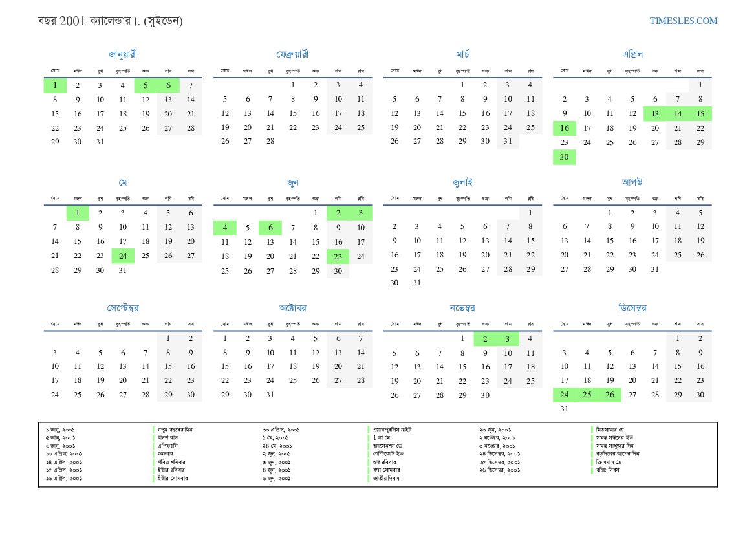Click legend date '২৪ ডিসেম্বর, ২০০১'

click(499, 454)
